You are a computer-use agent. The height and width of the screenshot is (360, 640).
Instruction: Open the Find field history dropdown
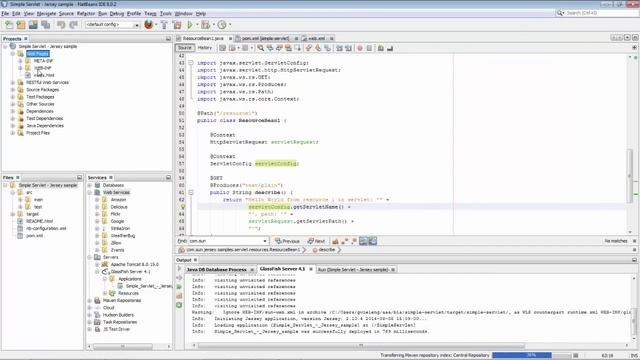tap(265, 241)
